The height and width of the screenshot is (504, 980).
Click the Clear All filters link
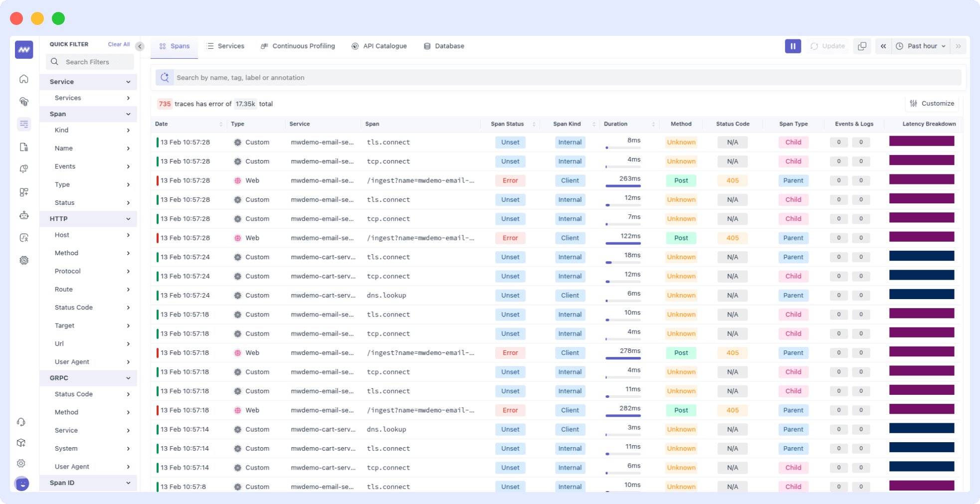tap(118, 44)
